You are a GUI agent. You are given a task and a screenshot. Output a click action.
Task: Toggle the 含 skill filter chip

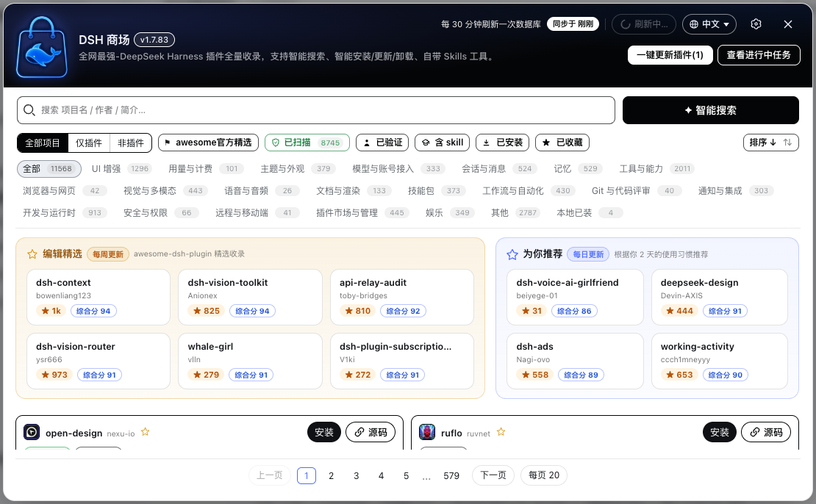tap(443, 143)
